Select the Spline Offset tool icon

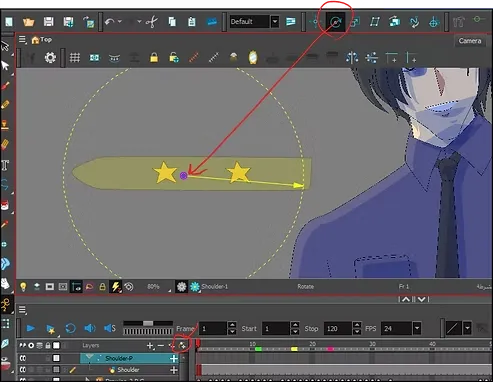[x=414, y=22]
